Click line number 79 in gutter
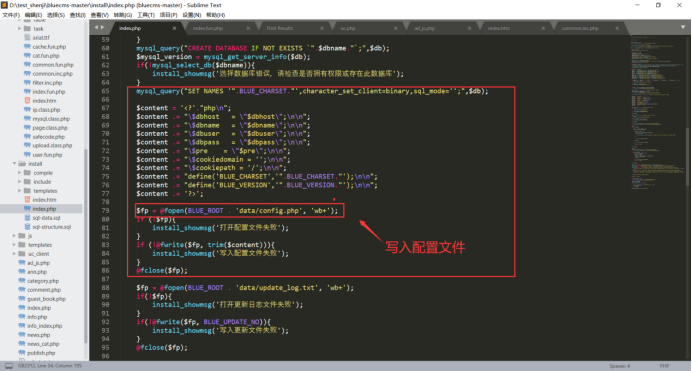The height and width of the screenshot is (371, 692). coord(105,211)
